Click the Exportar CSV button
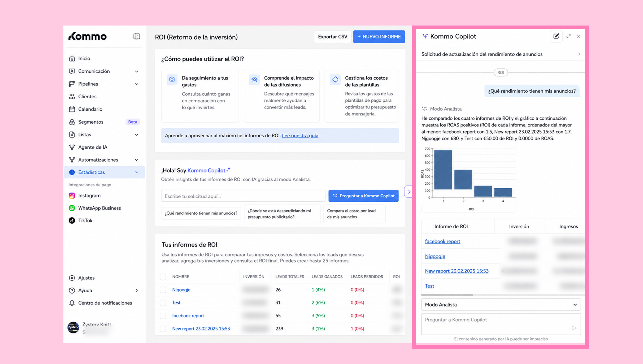Image resolution: width=643 pixels, height=364 pixels. coord(333,37)
